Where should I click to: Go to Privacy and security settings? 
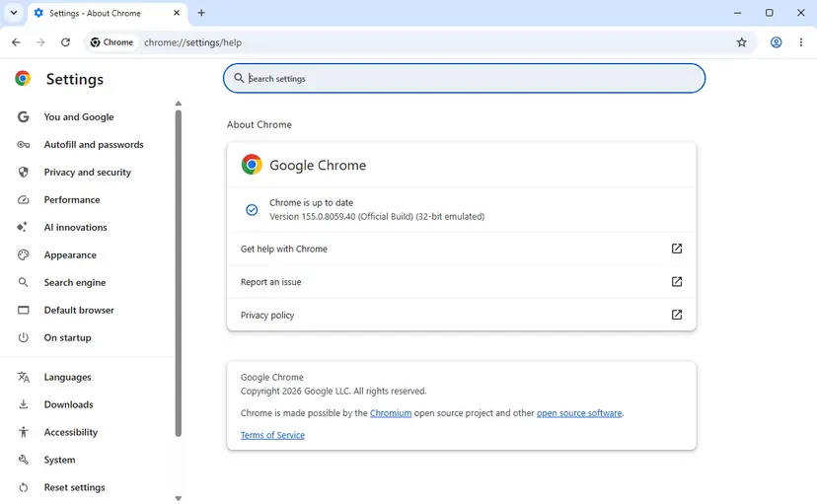point(88,173)
